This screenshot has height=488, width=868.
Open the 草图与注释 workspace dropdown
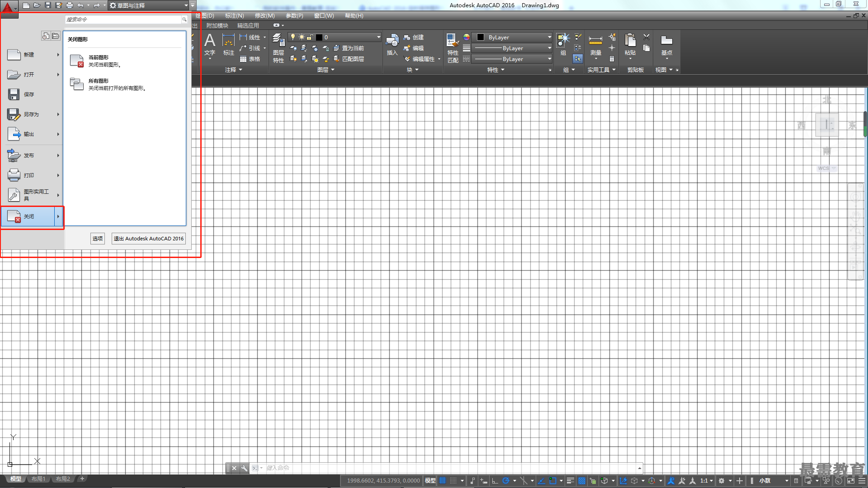point(149,5)
